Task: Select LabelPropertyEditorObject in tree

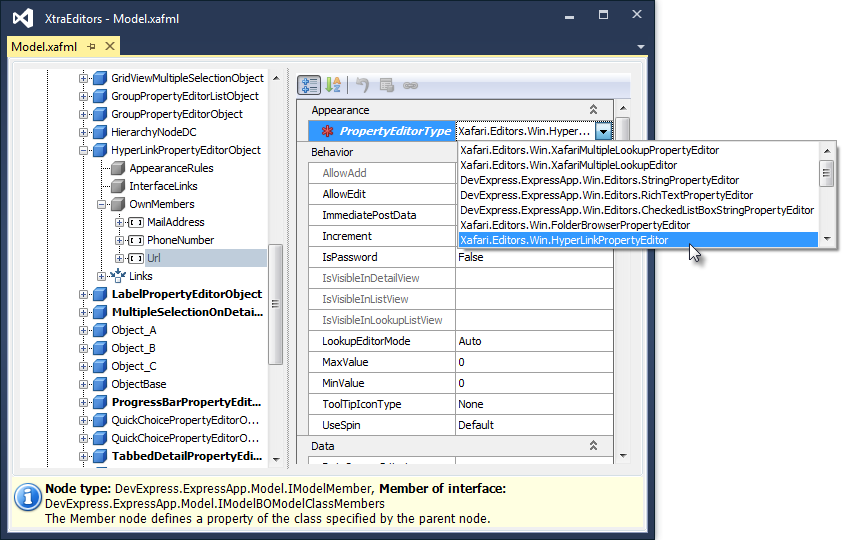Action: click(x=187, y=294)
